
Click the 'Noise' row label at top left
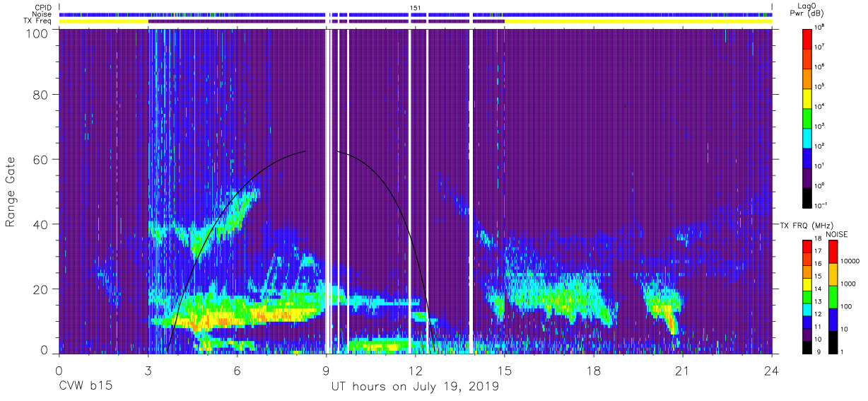point(42,14)
